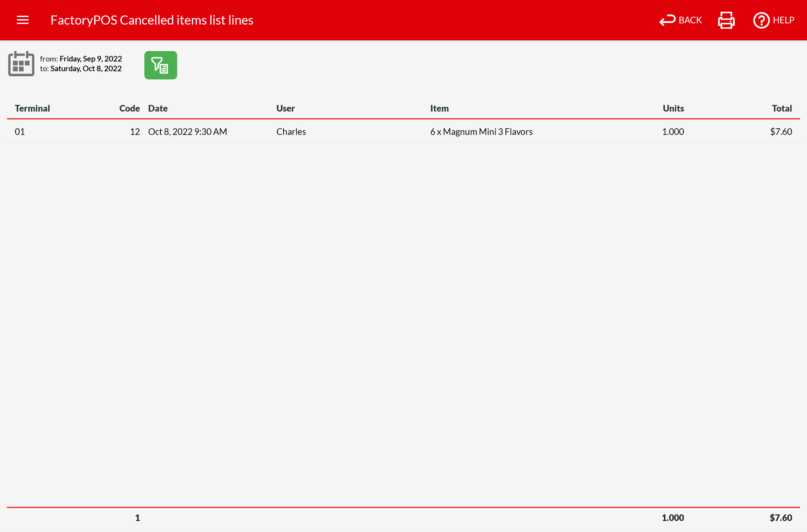Sort by the Code column header
This screenshot has width=807, height=532.
[x=129, y=108]
